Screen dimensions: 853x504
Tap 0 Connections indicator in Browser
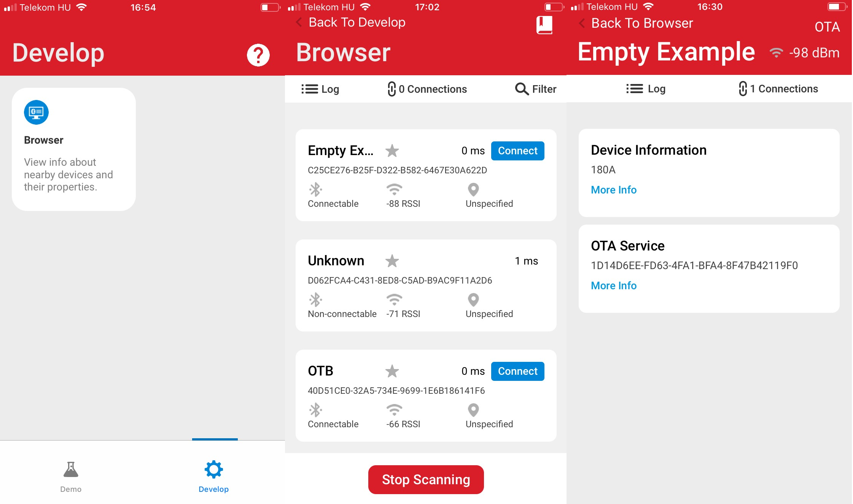[x=426, y=89]
